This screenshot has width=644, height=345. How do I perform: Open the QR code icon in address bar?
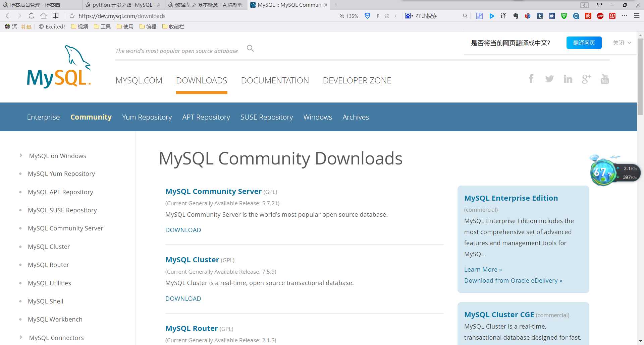(387, 16)
